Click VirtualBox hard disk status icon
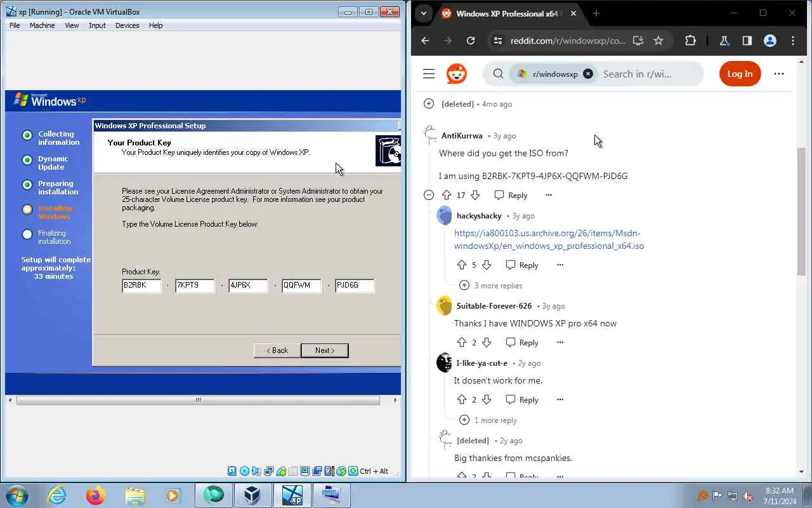This screenshot has width=812, height=508. 232,471
